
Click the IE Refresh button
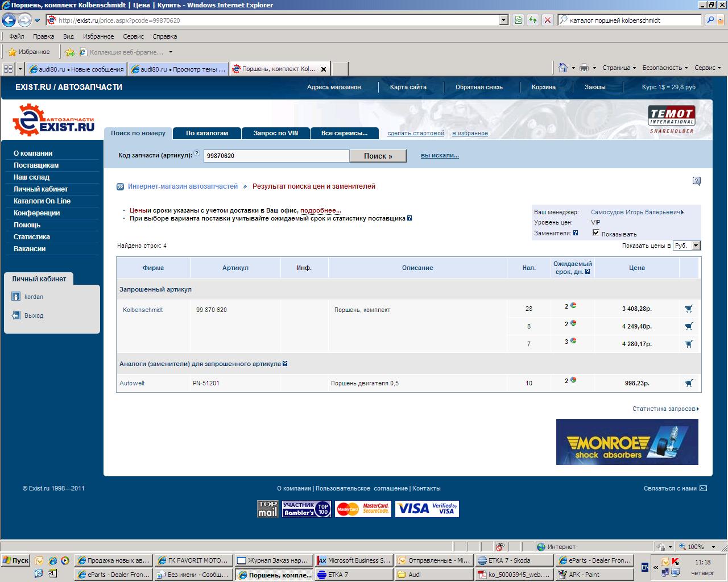[x=533, y=20]
